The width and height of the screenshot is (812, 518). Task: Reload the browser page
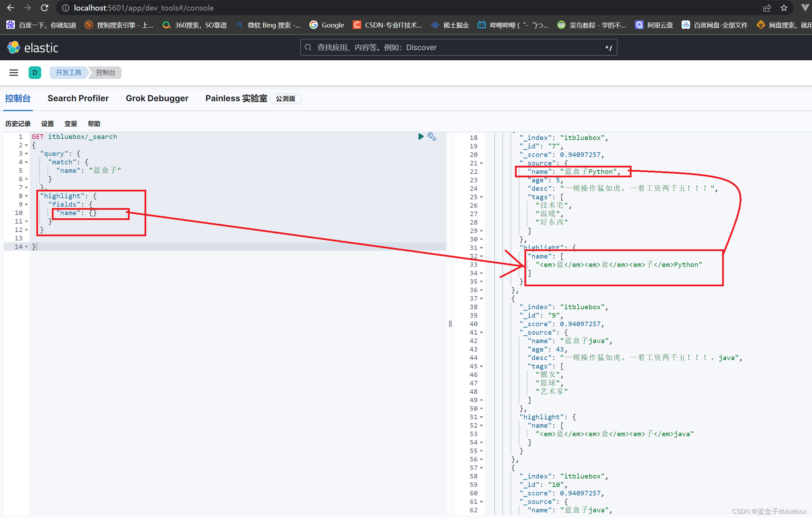[44, 8]
